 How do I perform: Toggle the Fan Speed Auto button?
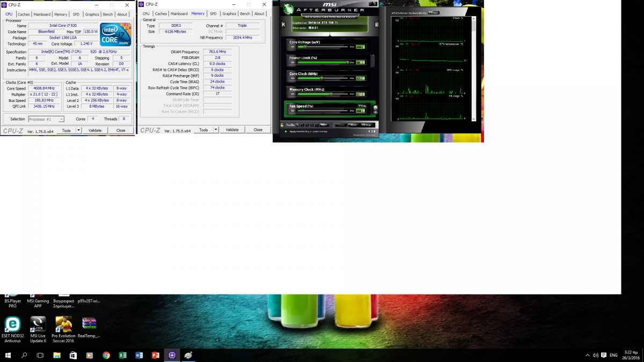point(362,106)
